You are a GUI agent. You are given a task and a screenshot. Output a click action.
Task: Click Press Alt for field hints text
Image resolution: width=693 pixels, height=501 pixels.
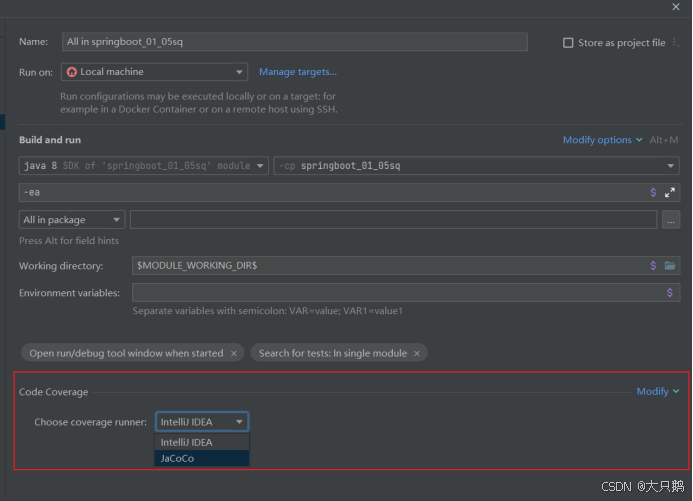click(69, 241)
